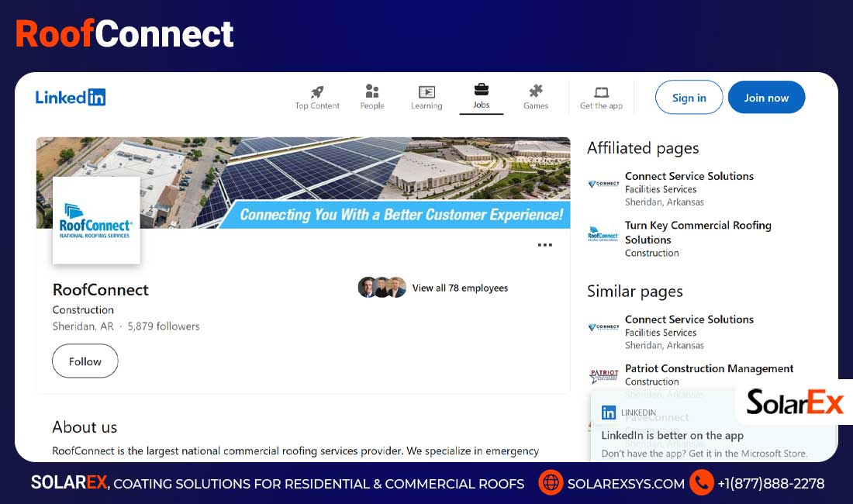Image resolution: width=853 pixels, height=504 pixels.
Task: Click the Sign in button
Action: pos(689,98)
